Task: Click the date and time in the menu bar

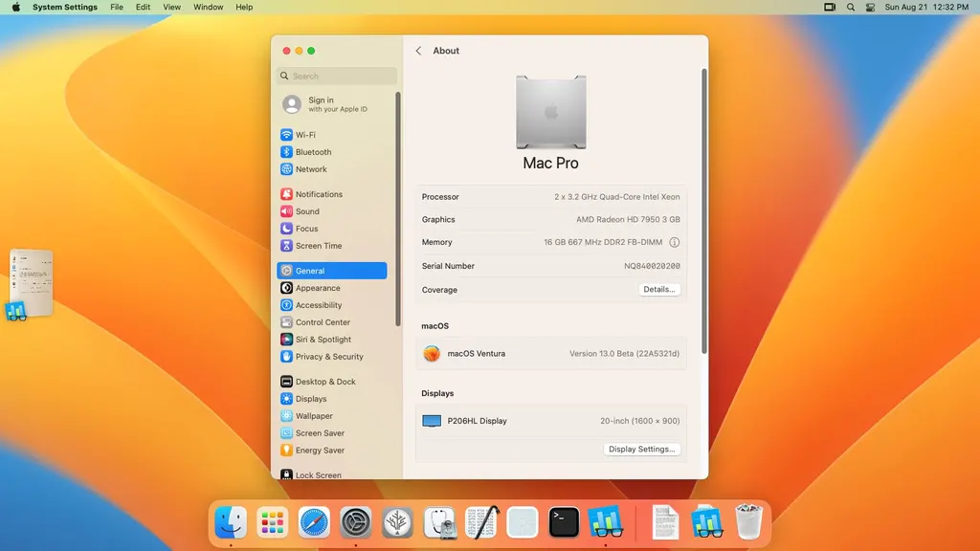Action: (x=926, y=8)
